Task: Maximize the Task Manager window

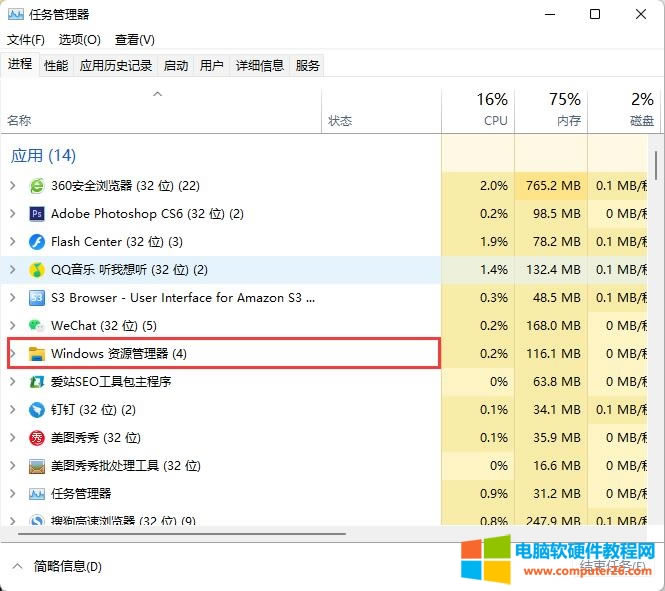Action: [x=595, y=14]
